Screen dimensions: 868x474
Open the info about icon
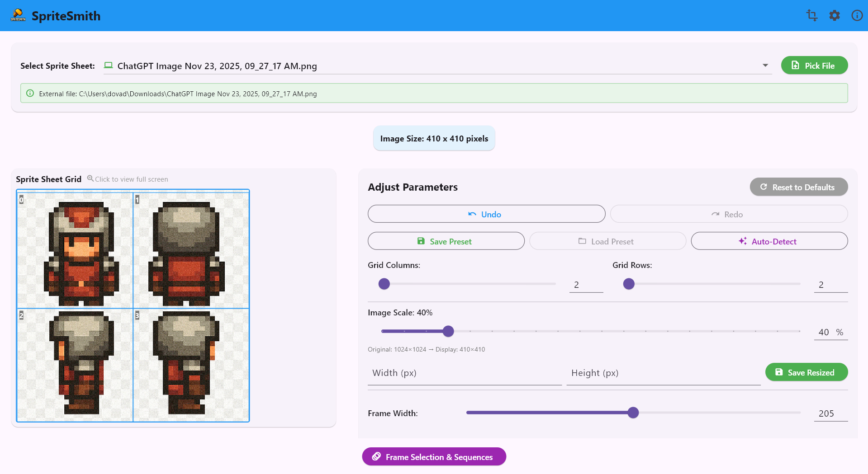click(x=857, y=15)
